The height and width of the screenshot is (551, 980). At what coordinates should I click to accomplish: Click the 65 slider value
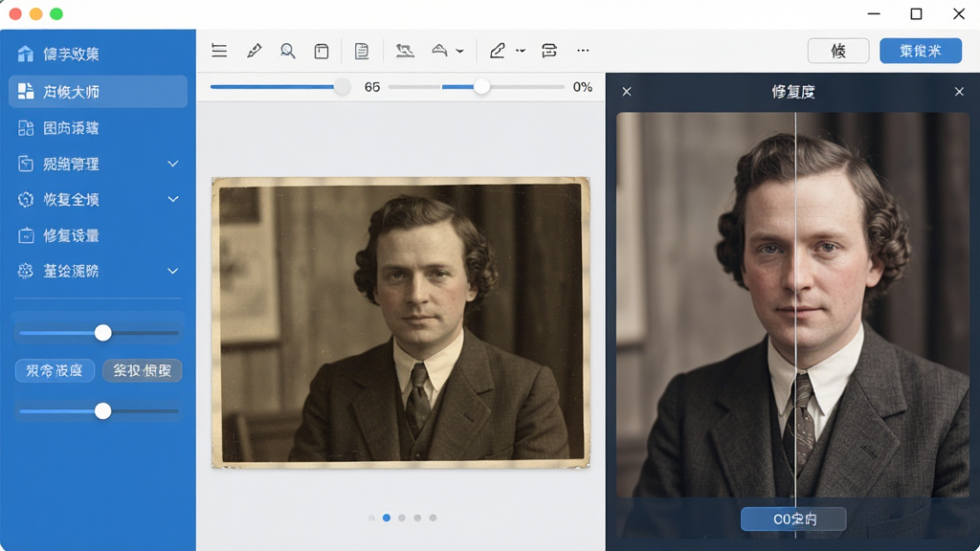(x=372, y=87)
